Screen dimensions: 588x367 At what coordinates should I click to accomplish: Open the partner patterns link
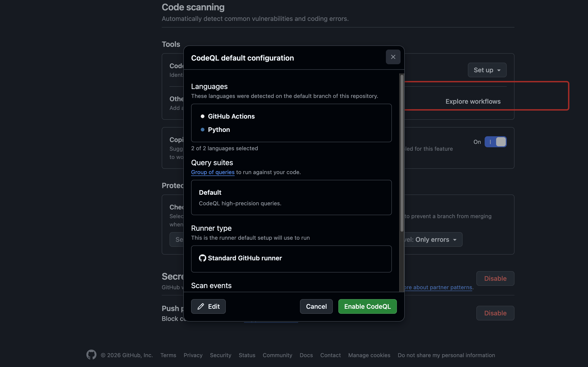point(437,287)
